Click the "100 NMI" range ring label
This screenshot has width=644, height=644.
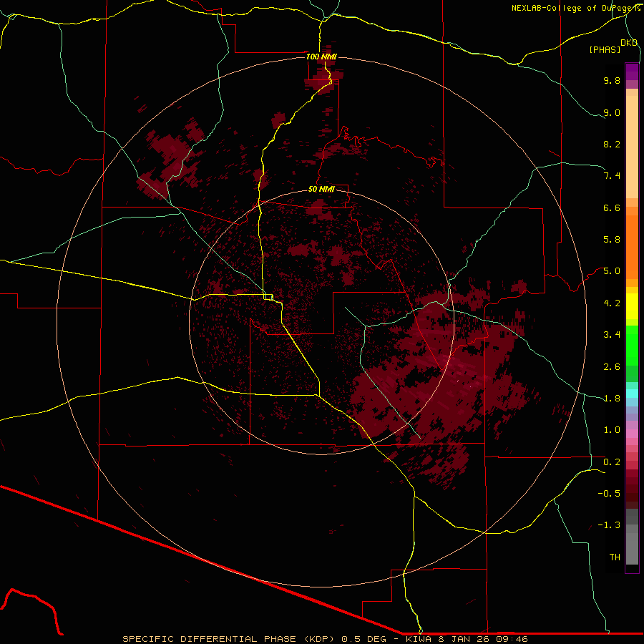click(321, 57)
